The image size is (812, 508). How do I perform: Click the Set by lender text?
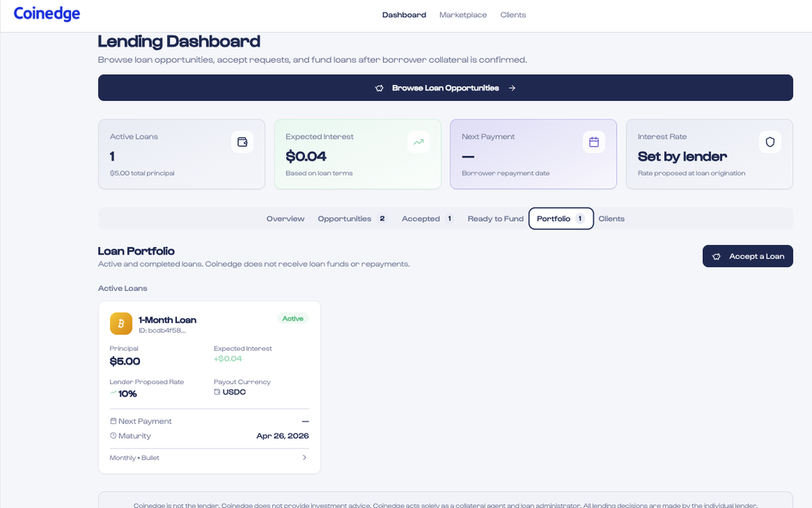click(x=682, y=157)
